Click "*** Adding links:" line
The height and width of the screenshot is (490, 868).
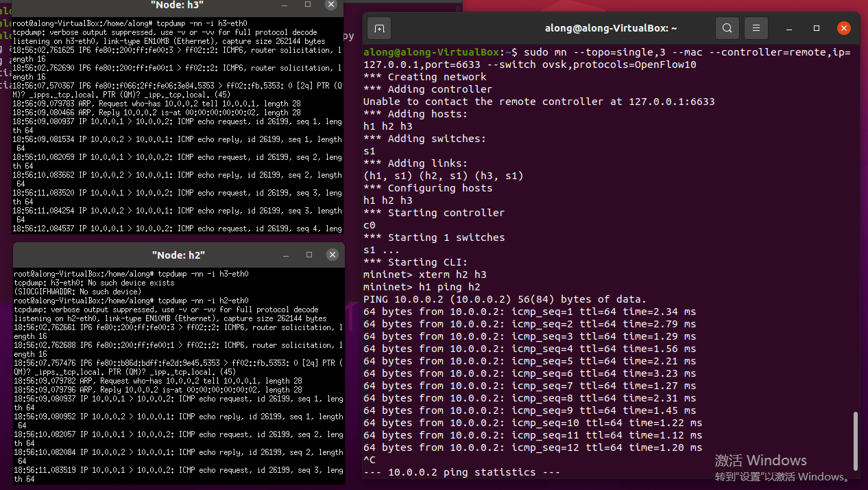tap(415, 163)
